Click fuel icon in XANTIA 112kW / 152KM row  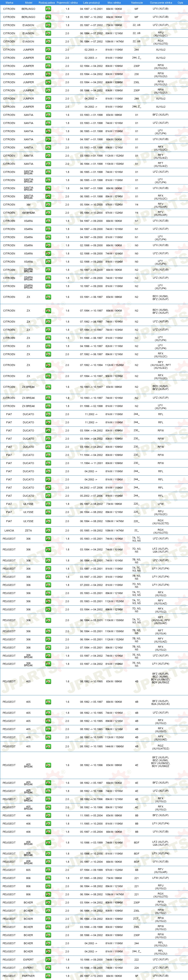[48, 156]
